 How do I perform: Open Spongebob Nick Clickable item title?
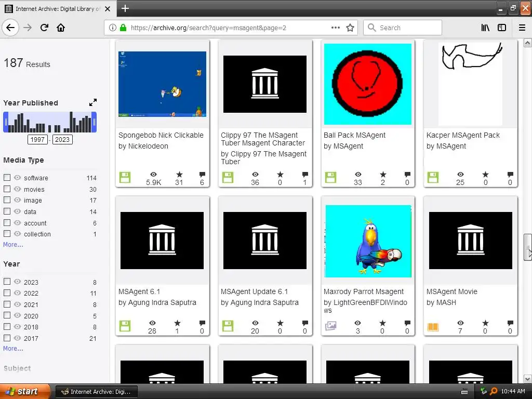point(161,135)
